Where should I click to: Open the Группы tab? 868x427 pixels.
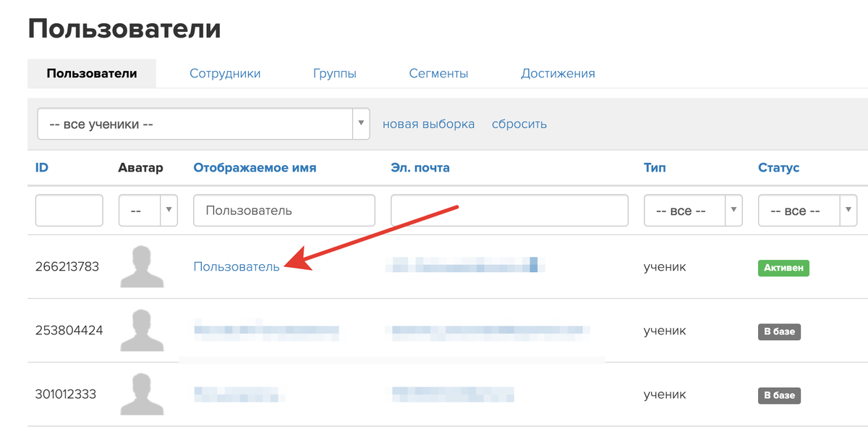click(x=335, y=73)
